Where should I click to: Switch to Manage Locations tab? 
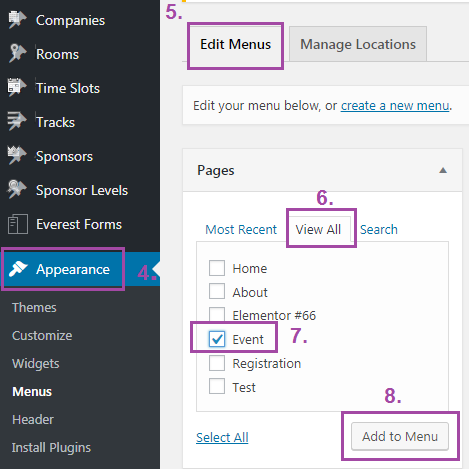(x=358, y=44)
